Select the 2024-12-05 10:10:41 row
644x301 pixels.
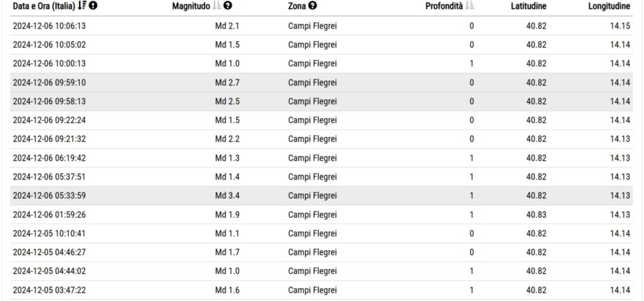[321, 234]
